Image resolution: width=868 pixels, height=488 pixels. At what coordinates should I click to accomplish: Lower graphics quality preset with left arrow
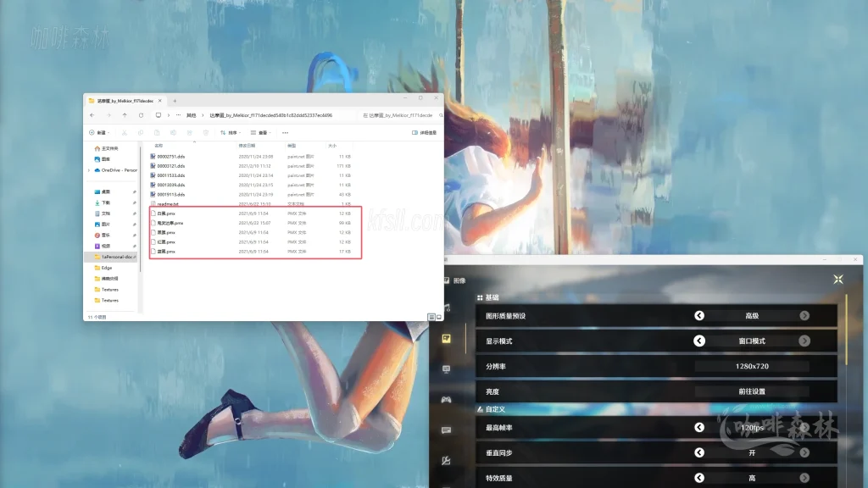coord(699,315)
